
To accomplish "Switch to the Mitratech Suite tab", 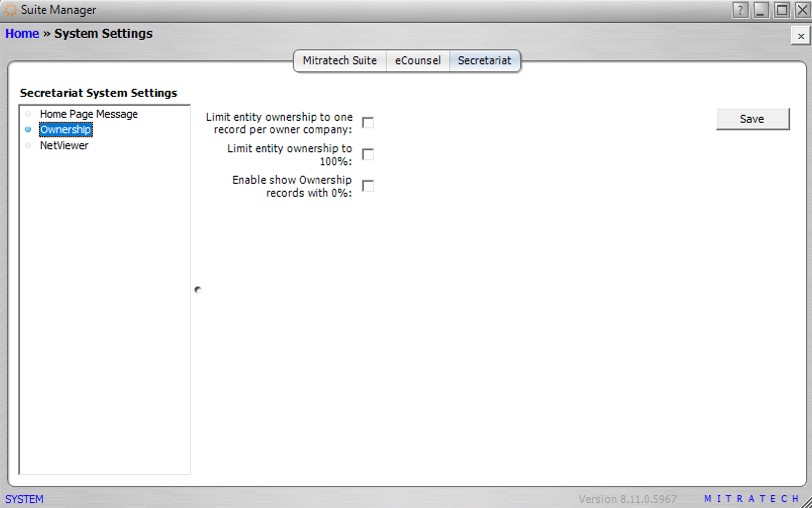I will click(340, 61).
